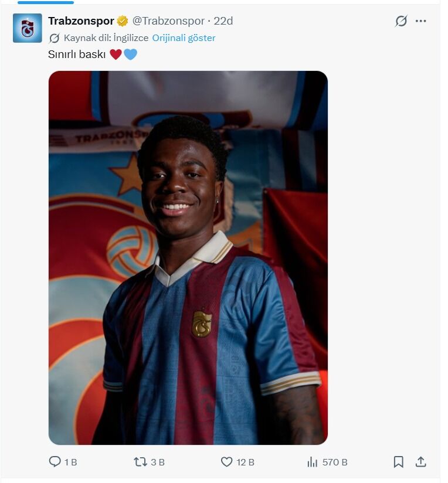The height and width of the screenshot is (483, 448).
Task: Click the Kaynak dil: İngilizce label
Action: [x=106, y=38]
